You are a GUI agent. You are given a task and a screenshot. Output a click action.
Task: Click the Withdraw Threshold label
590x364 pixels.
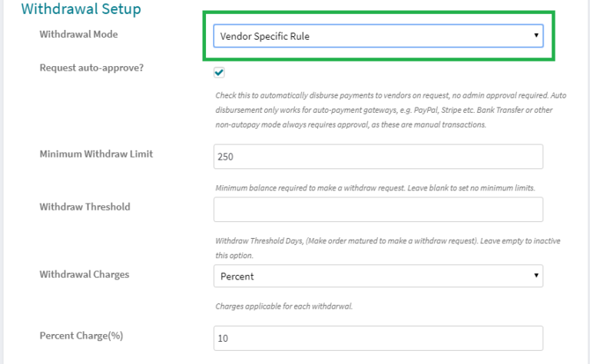pyautogui.click(x=85, y=207)
